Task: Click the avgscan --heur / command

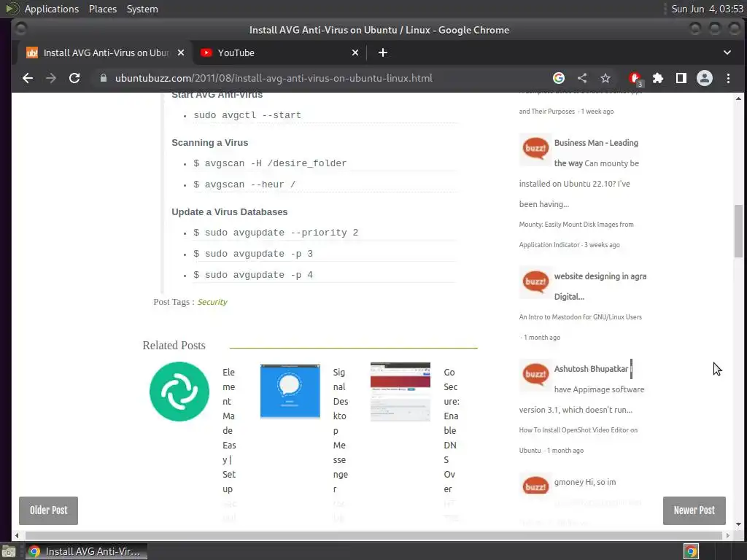Action: click(x=244, y=184)
